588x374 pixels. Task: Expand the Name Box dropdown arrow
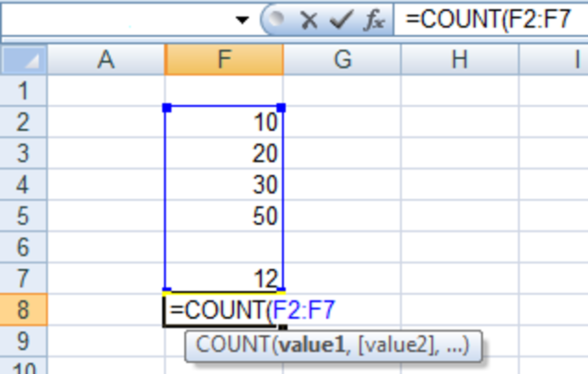coord(242,20)
